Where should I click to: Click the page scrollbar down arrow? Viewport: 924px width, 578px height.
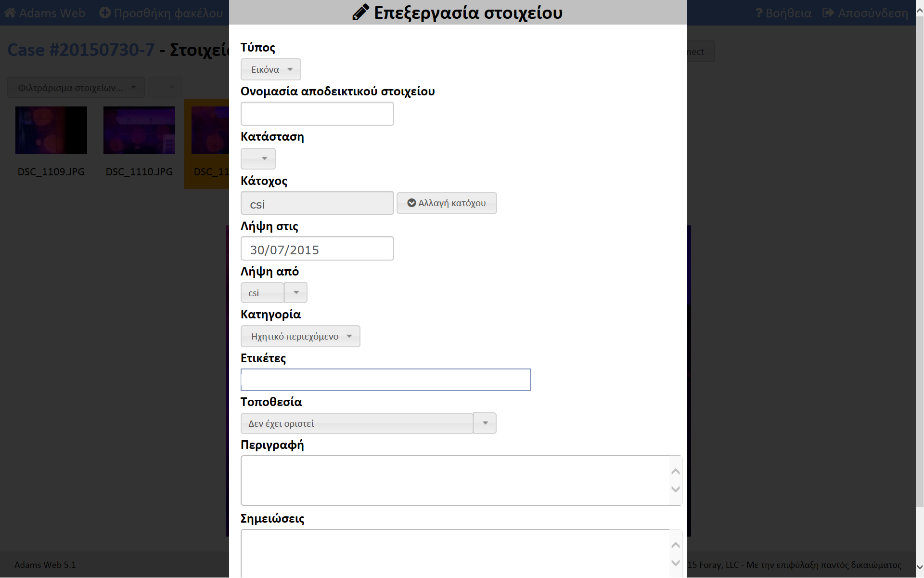click(919, 567)
